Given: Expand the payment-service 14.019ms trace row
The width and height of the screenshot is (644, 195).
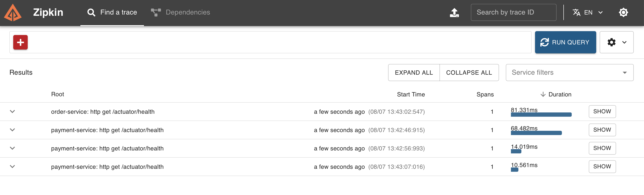Looking at the screenshot, I should [13, 148].
